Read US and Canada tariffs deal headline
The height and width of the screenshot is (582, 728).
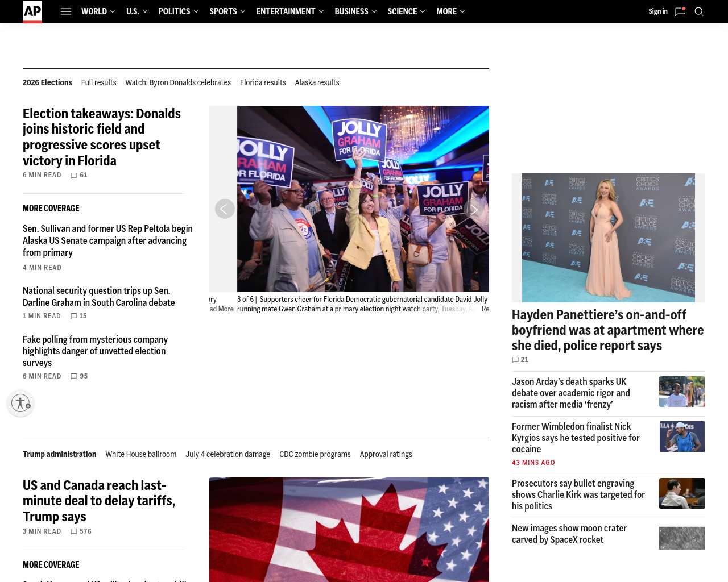[x=99, y=501]
